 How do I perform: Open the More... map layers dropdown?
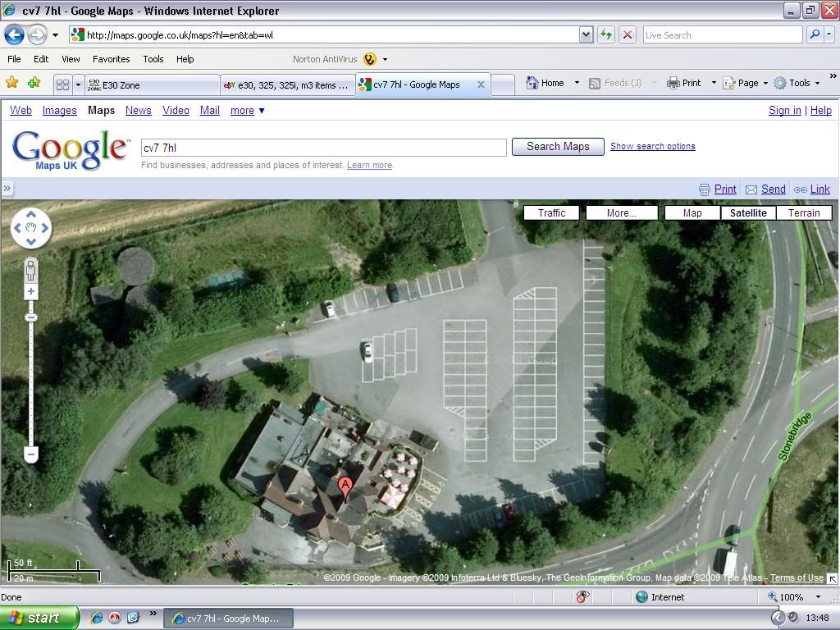[x=621, y=212]
